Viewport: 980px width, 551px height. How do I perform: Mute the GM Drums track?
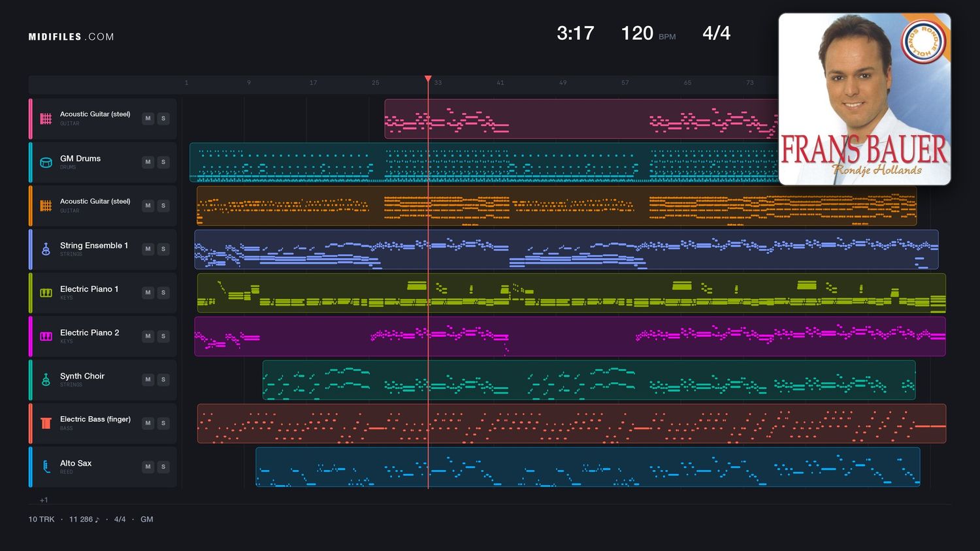(x=148, y=162)
